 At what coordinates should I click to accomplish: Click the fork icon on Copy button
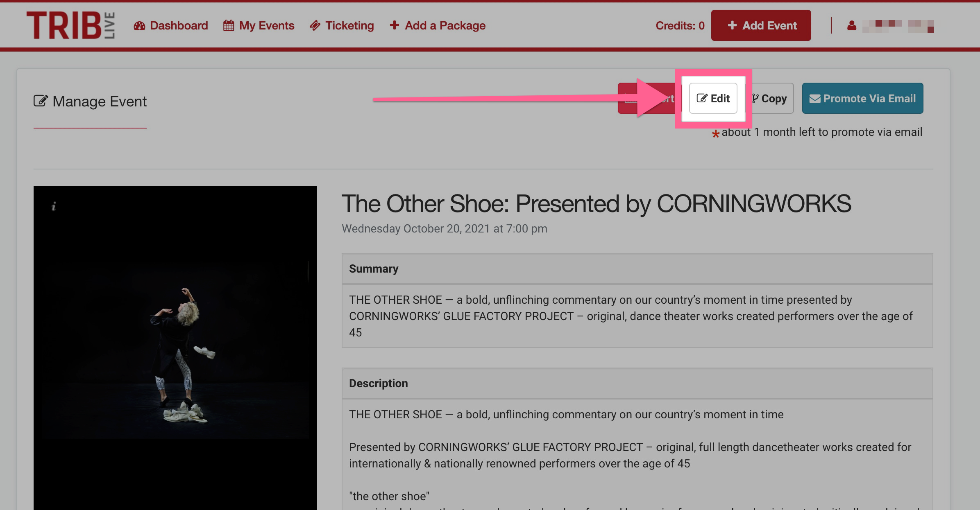pos(755,98)
